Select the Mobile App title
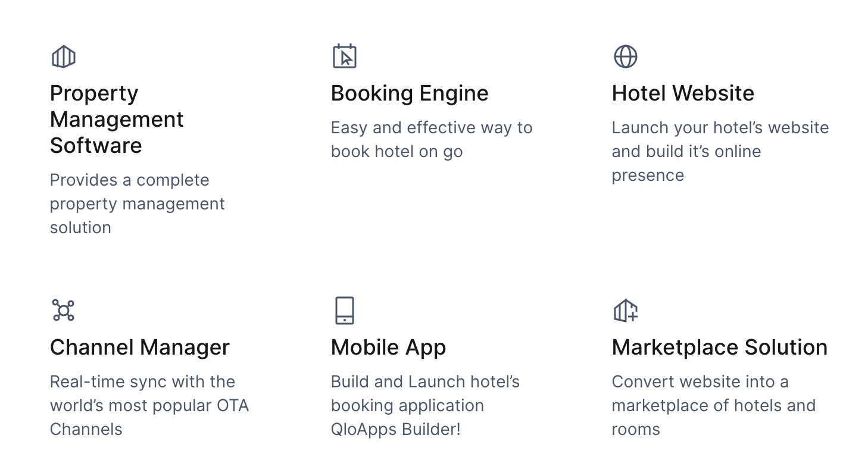 coord(388,347)
